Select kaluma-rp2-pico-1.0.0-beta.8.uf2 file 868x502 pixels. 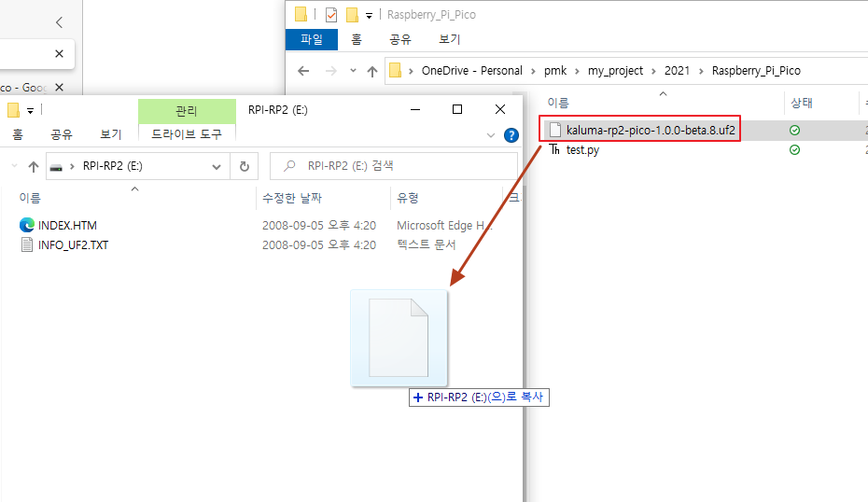pos(651,130)
